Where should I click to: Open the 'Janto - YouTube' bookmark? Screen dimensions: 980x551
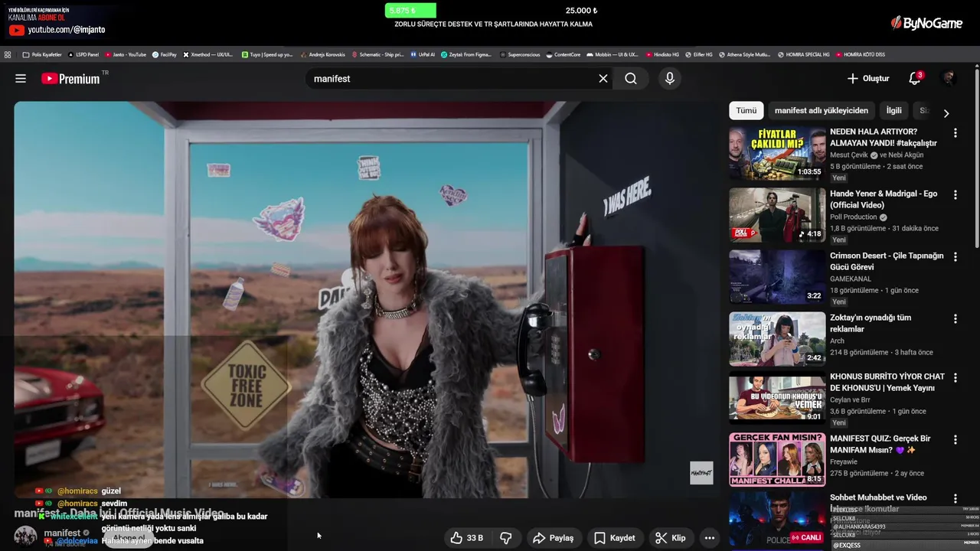tap(126, 55)
